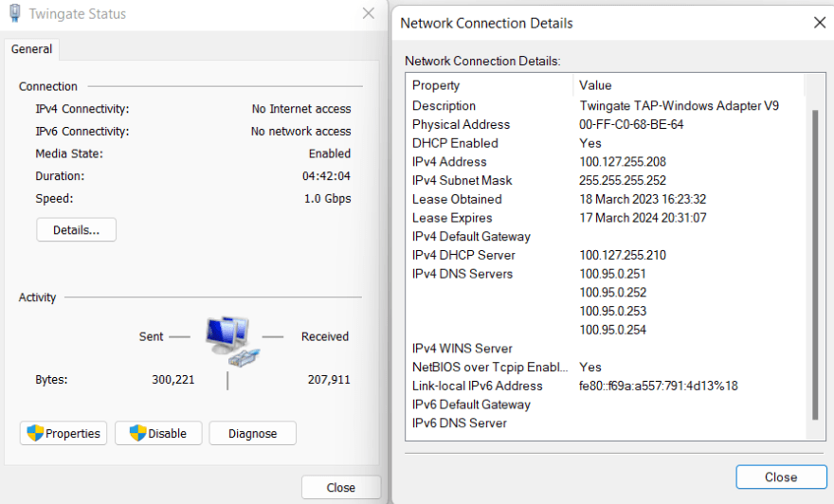Select the IPv6 DNS Server row

[x=606, y=423]
